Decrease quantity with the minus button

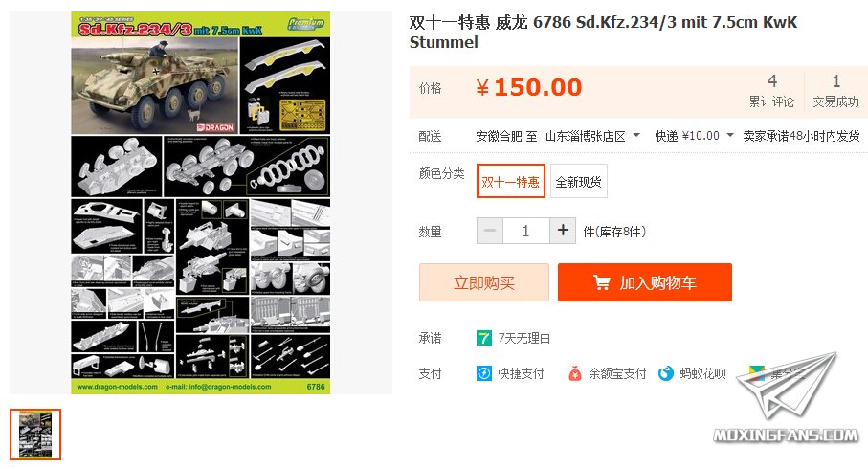pyautogui.click(x=490, y=231)
